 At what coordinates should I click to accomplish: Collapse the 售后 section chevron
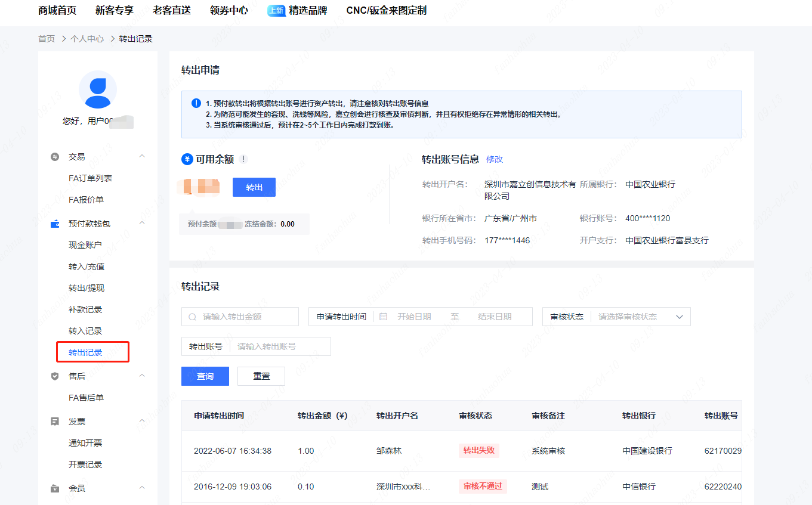point(142,376)
